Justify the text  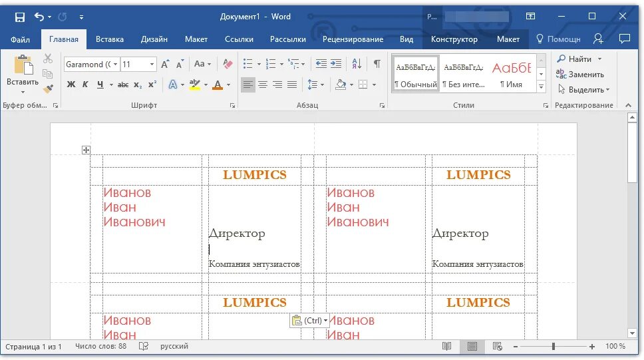pos(292,85)
